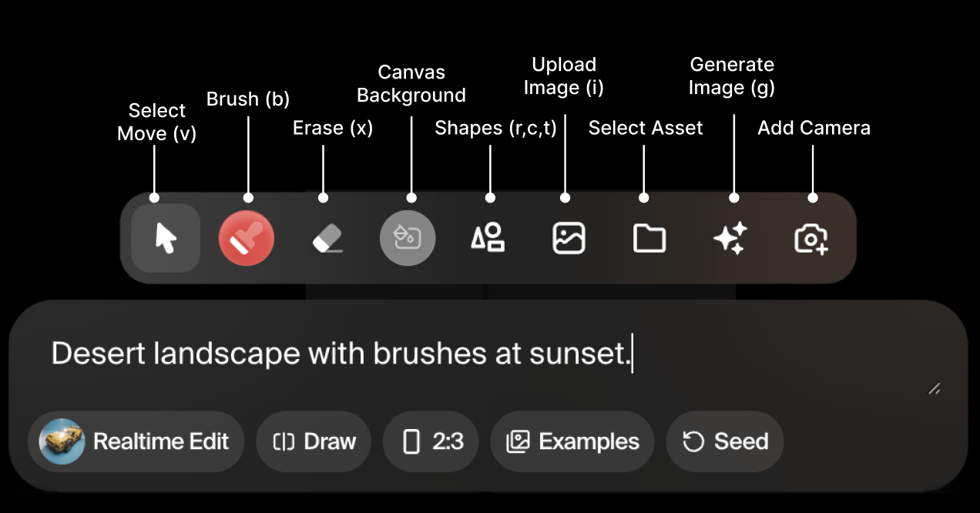980x513 pixels.
Task: Open the Canvas Background fill option
Action: pyautogui.click(x=408, y=238)
